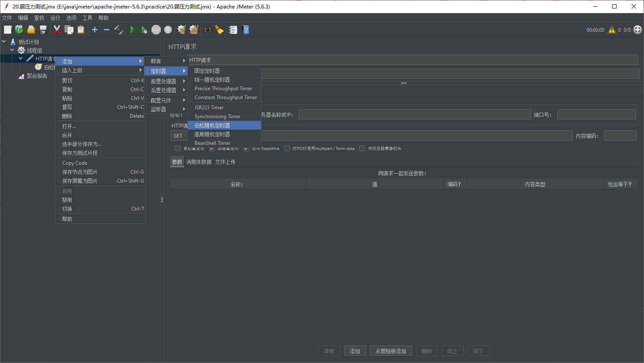
Task: Click the Help question mark toolbar icon
Action: [x=245, y=30]
